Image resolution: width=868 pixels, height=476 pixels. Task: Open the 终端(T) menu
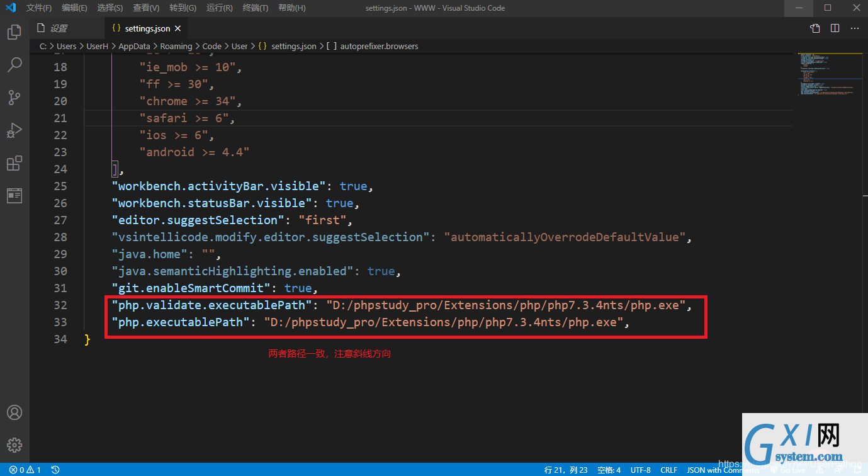[255, 8]
